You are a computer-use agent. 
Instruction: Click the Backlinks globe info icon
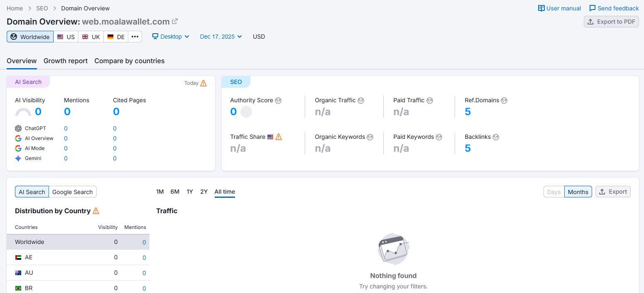[x=496, y=137]
